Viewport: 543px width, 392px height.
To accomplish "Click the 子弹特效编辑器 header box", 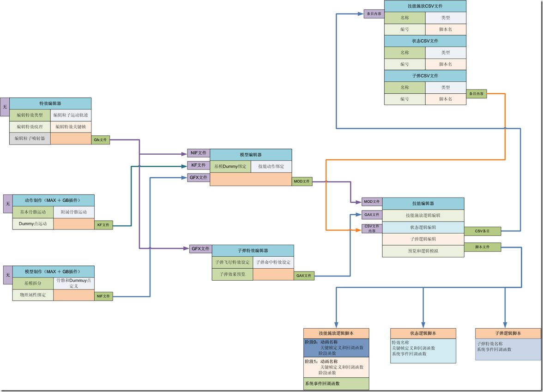I will (x=253, y=251).
